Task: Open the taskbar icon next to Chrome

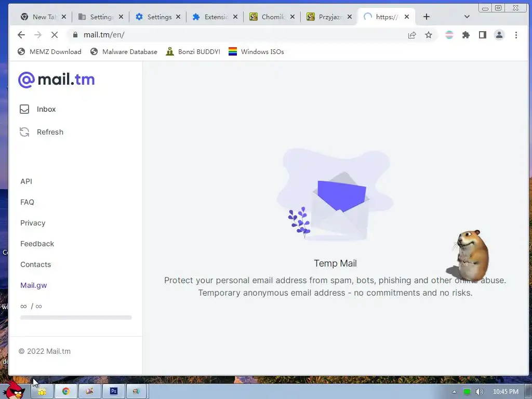Action: (89, 392)
